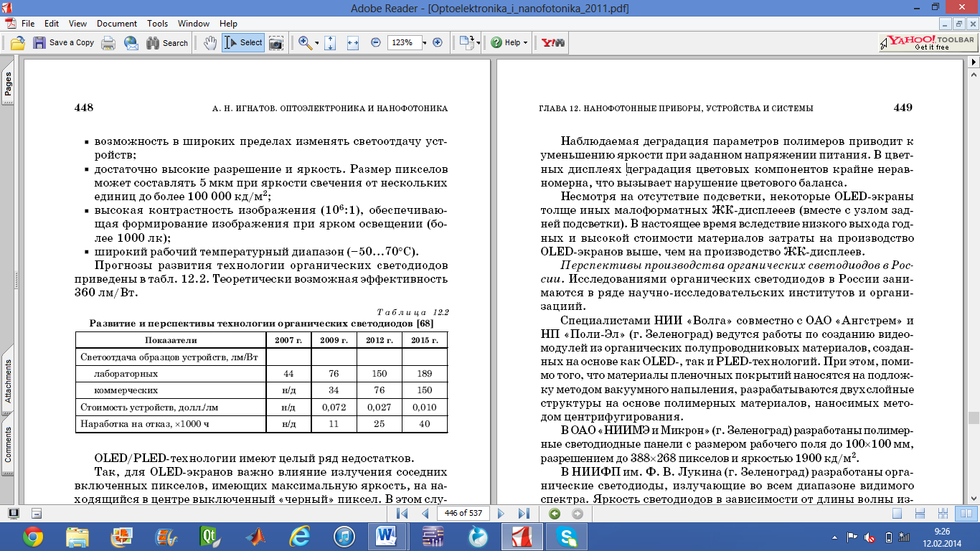980x551 pixels.
Task: Click the vertical scrollbar thumb
Action: pyautogui.click(x=973, y=418)
